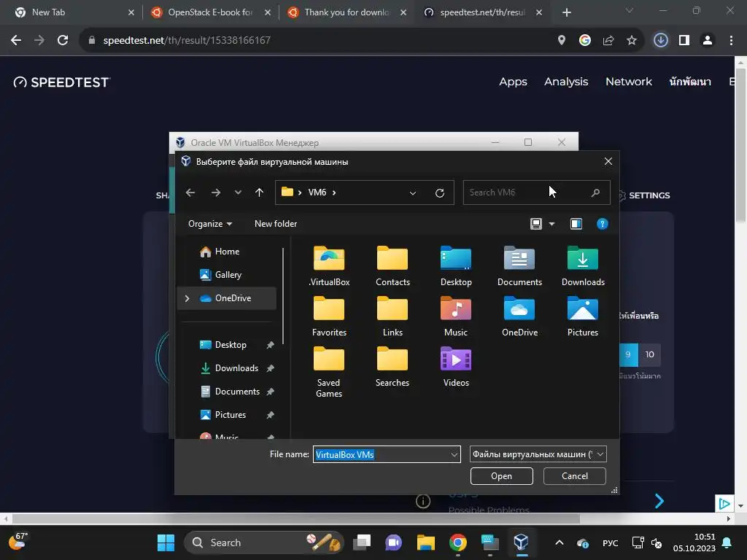Go forward in the file dialog
This screenshot has width=747, height=560.
(216, 192)
